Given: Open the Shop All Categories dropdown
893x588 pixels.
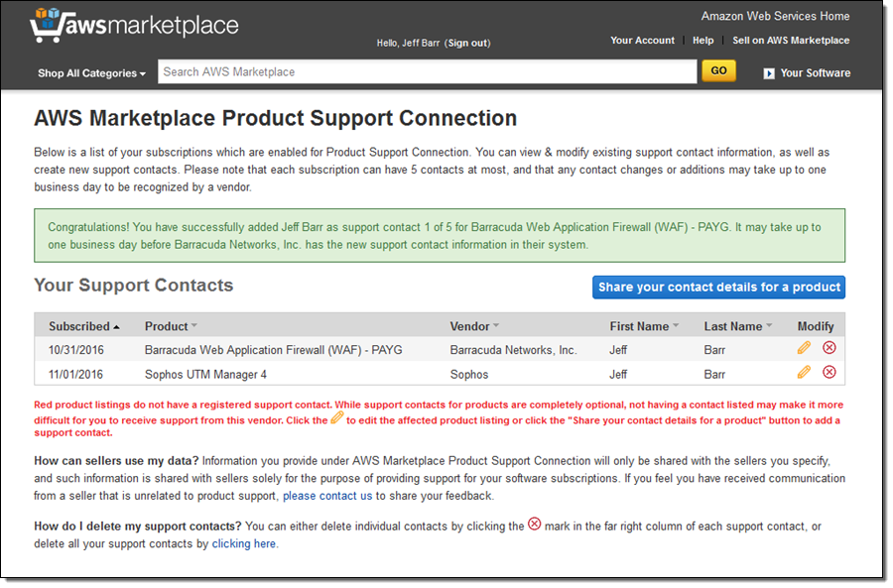Looking at the screenshot, I should click(91, 72).
